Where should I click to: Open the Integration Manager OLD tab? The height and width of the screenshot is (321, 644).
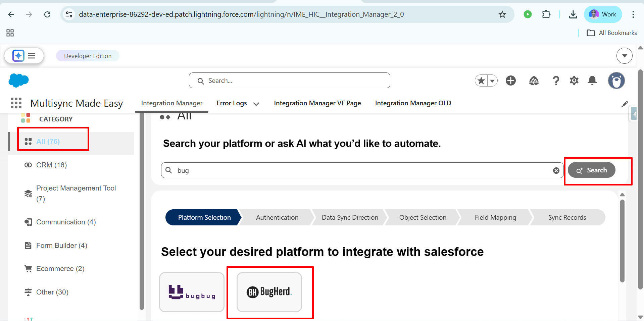[x=413, y=103]
